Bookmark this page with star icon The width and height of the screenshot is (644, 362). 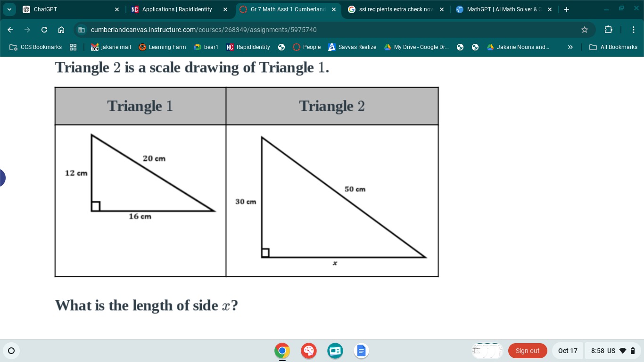click(x=585, y=30)
